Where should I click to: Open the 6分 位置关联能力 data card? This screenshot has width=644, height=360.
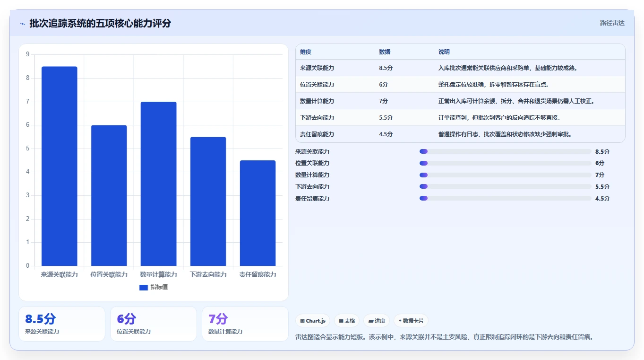click(x=154, y=324)
